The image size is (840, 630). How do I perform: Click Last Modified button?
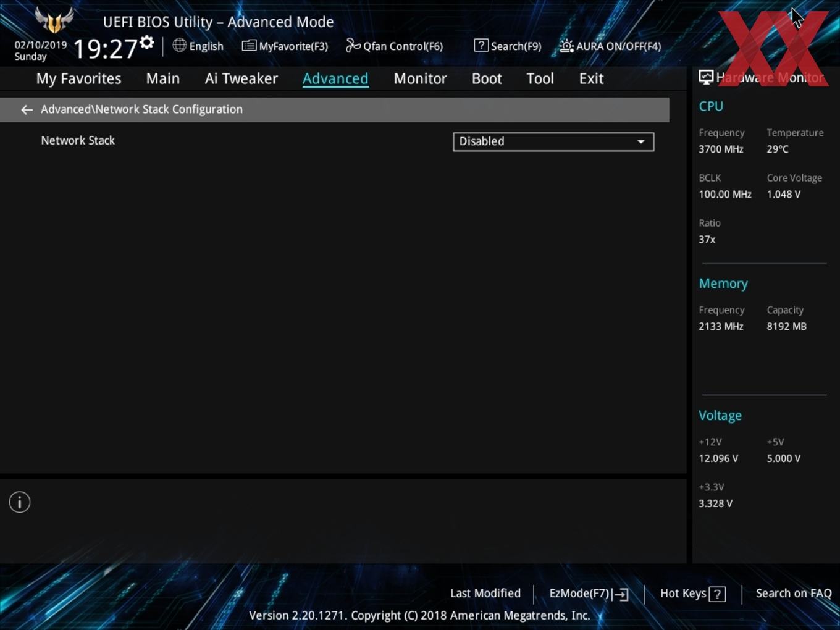[x=485, y=593]
